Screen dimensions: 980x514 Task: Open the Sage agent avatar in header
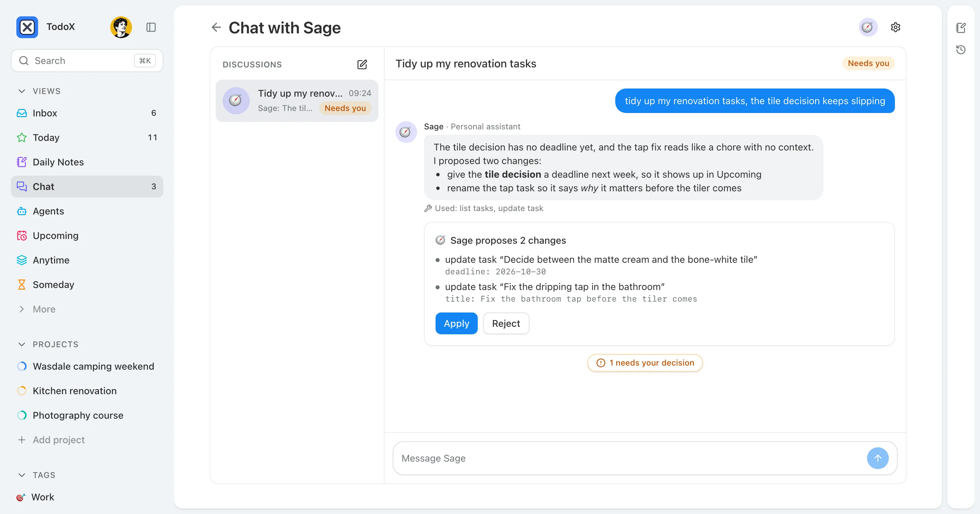point(868,27)
